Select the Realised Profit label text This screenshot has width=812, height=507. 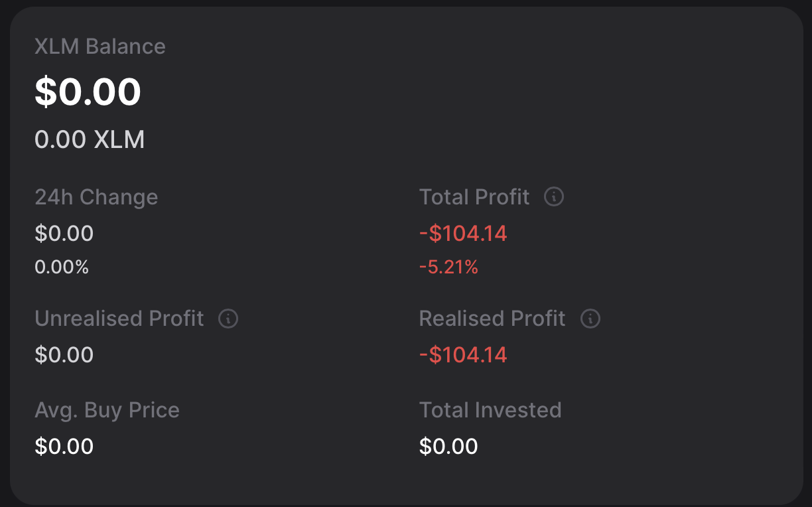[492, 319]
